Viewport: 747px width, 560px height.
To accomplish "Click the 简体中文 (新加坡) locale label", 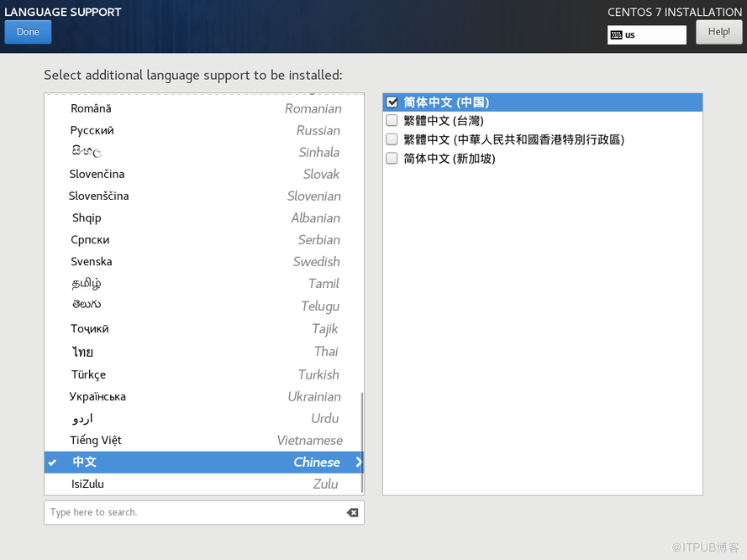I will 450,159.
